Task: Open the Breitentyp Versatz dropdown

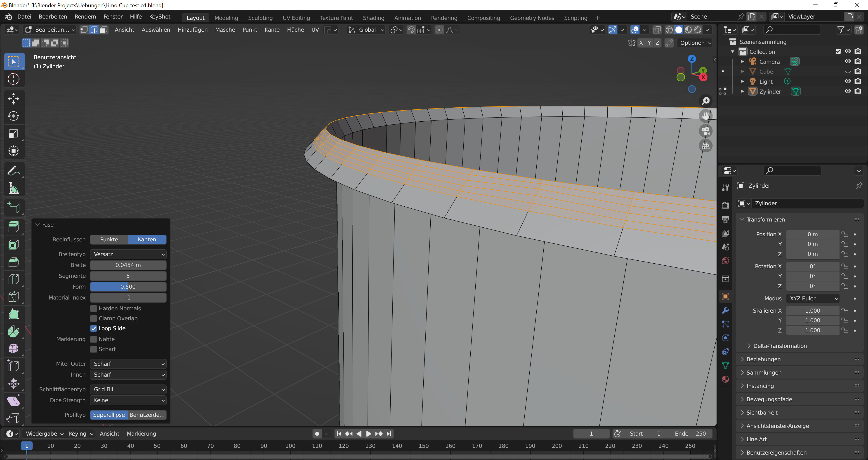Action: (128, 254)
